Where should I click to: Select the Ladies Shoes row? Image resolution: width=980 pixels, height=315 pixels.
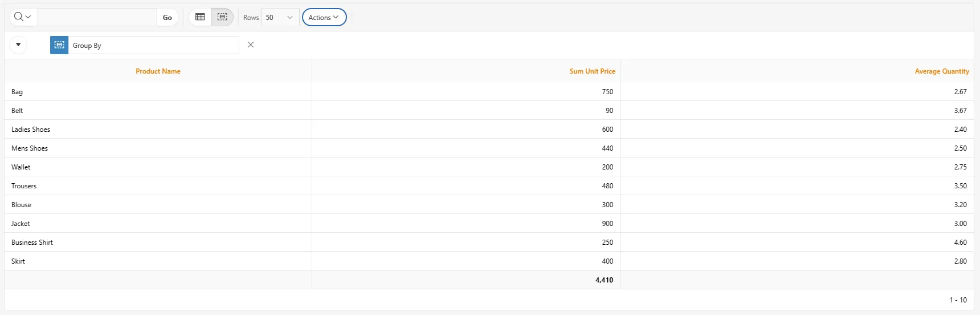pyautogui.click(x=489, y=130)
